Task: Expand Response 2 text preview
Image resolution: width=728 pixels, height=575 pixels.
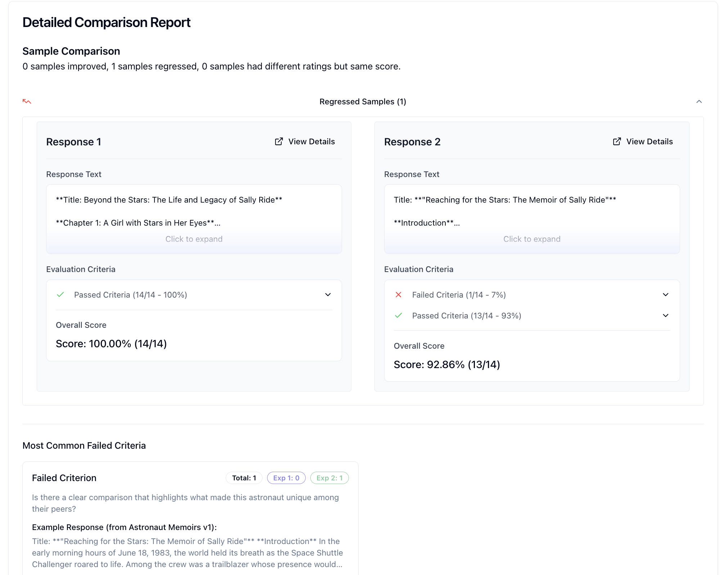Action: pos(532,239)
